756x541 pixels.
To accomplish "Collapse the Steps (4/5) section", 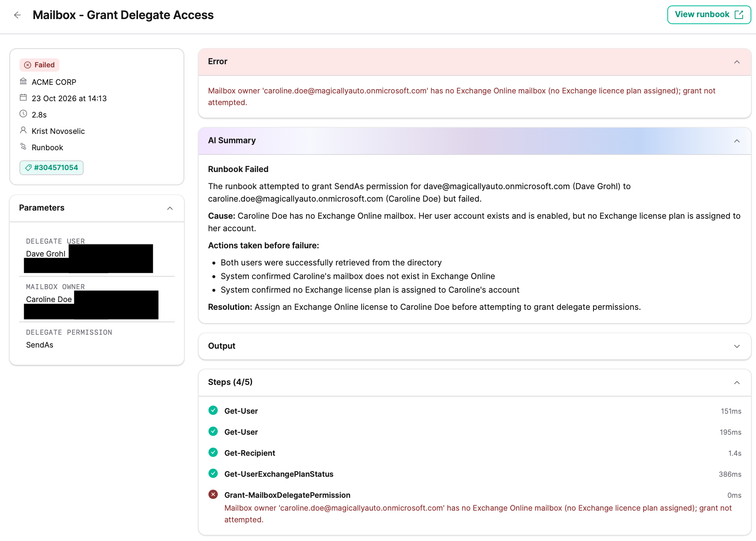I will pos(737,383).
